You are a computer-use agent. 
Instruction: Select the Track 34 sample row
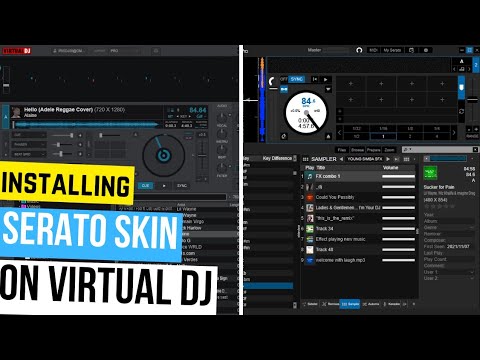(359, 229)
